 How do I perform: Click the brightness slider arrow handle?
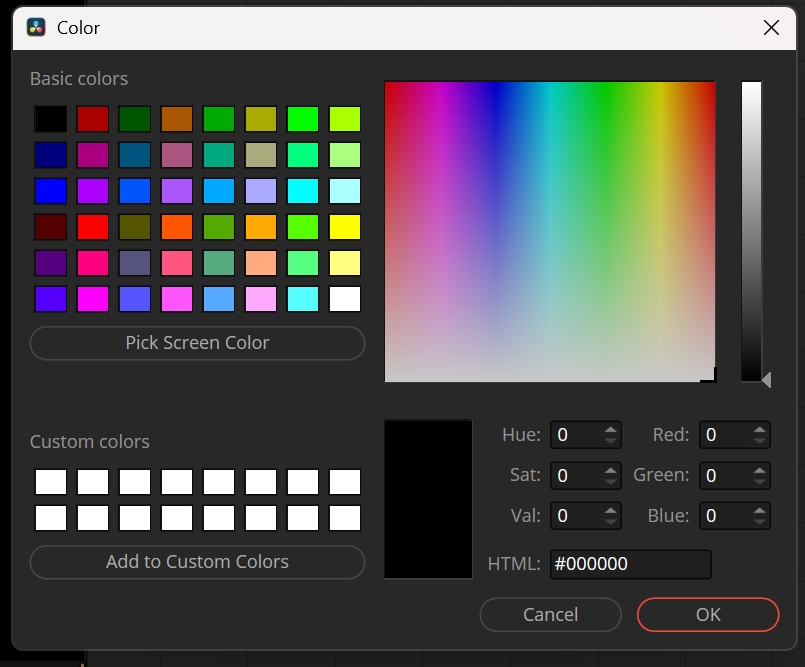[766, 380]
